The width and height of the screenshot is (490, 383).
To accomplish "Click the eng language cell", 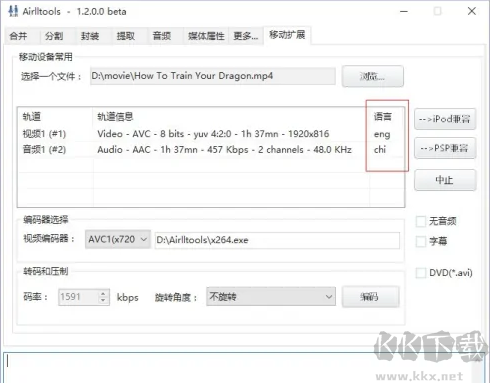I will pyautogui.click(x=382, y=134).
